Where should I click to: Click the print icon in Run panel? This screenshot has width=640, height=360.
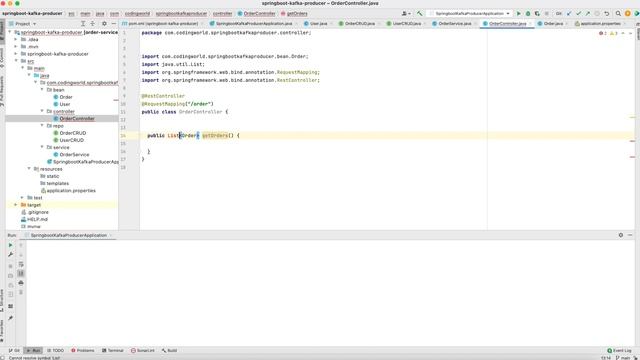coord(21,283)
